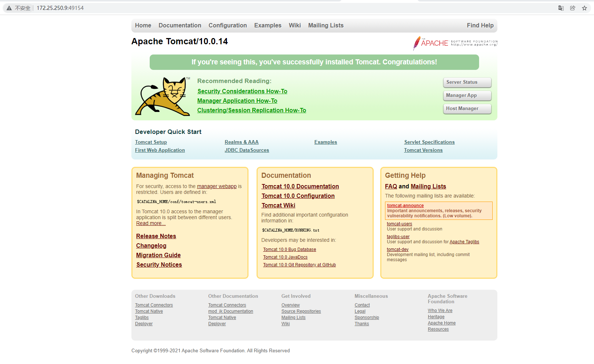Click the Apache Software Foundation feather logo
This screenshot has width=594, height=364.
pos(455,43)
